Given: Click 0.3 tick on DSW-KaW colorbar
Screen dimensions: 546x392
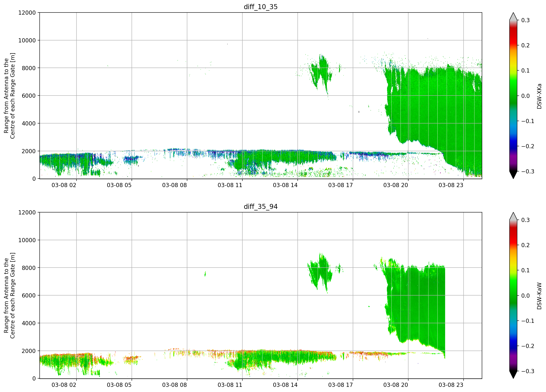Looking at the screenshot, I should tap(525, 220).
